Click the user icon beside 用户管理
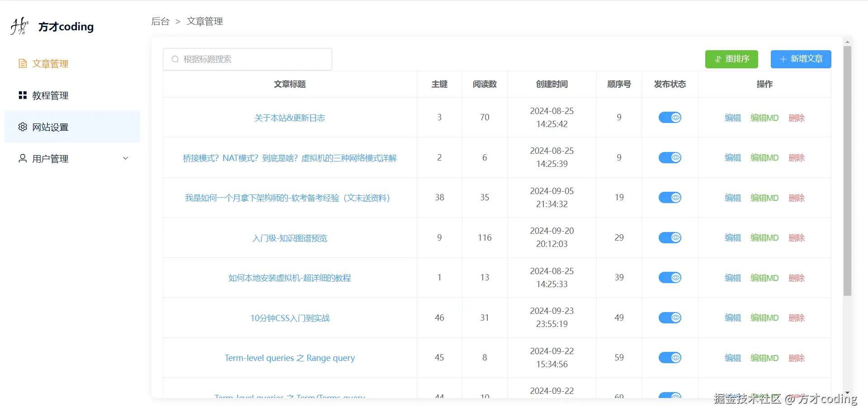 click(x=23, y=159)
